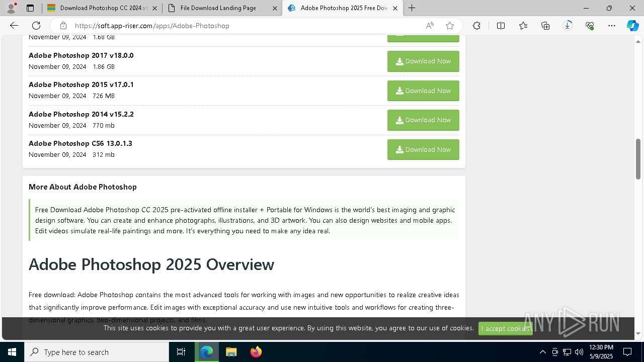The height and width of the screenshot is (362, 644).
Task: Close the File Download Landing Page tab
Action: pyautogui.click(x=275, y=8)
